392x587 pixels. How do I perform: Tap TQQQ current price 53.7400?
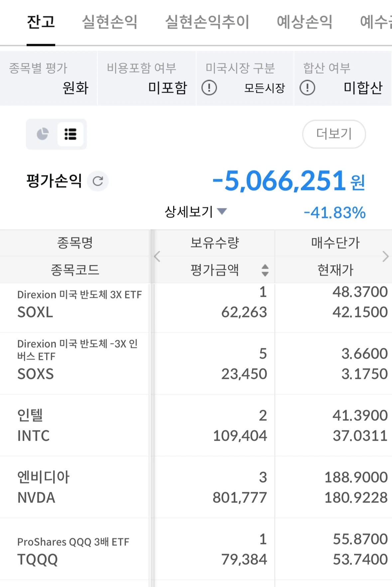(x=360, y=559)
